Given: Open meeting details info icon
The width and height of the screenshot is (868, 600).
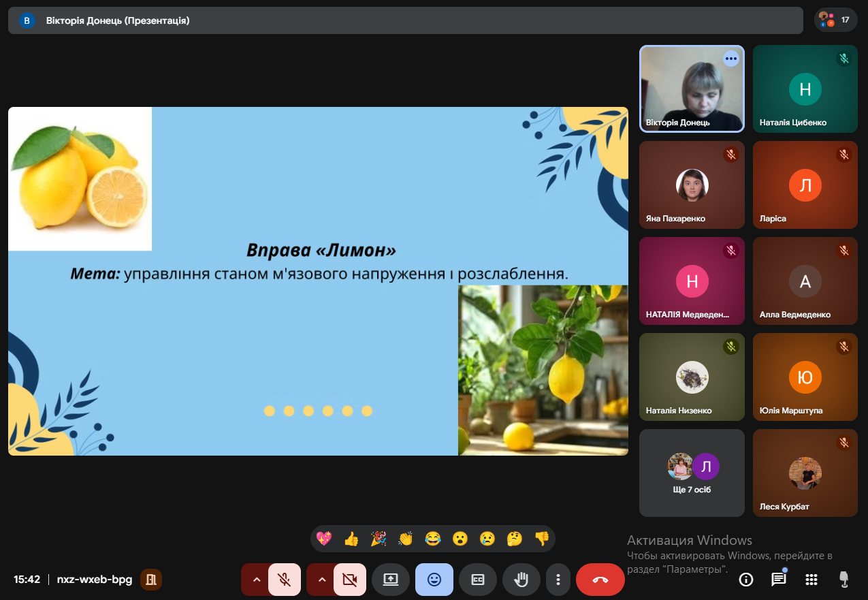Looking at the screenshot, I should [x=746, y=580].
